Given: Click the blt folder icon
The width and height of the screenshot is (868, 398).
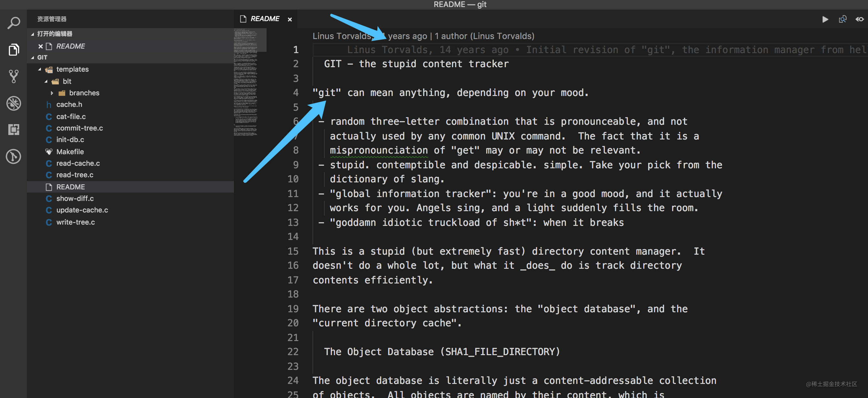Looking at the screenshot, I should pyautogui.click(x=55, y=81).
